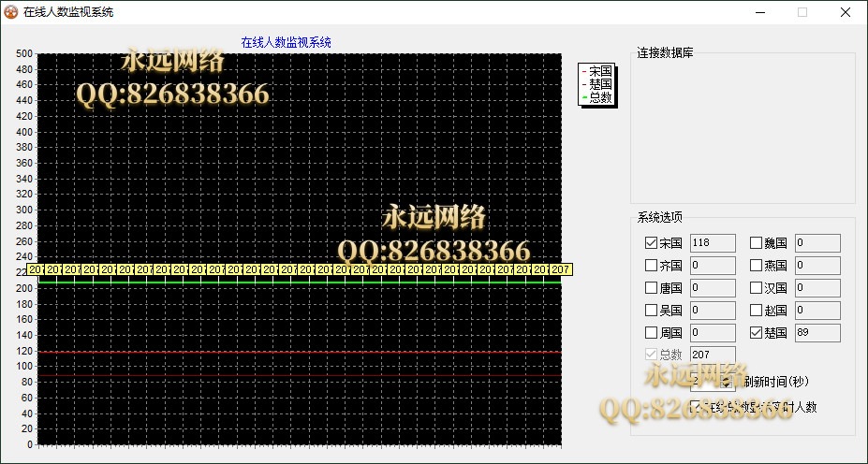This screenshot has height=464, width=868.
Task: Uncheck the 宋国 checkbox
Action: point(652,243)
